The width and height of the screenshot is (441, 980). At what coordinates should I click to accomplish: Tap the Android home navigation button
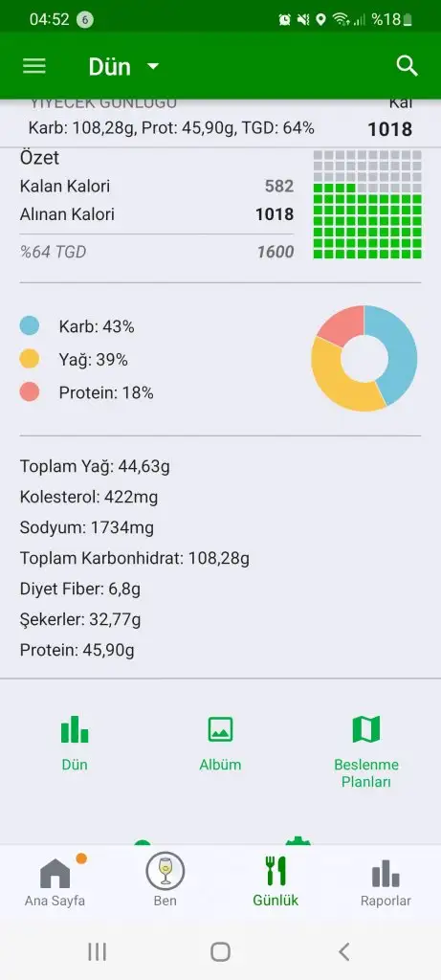[220, 951]
